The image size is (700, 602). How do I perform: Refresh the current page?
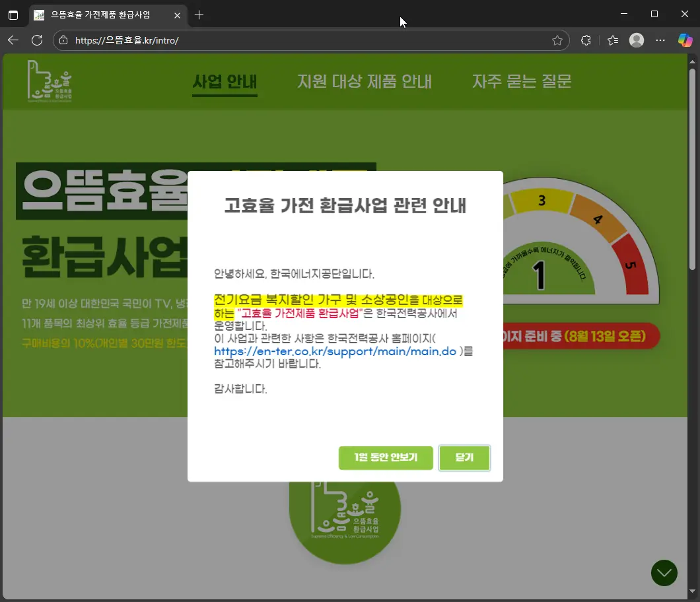[x=38, y=40]
